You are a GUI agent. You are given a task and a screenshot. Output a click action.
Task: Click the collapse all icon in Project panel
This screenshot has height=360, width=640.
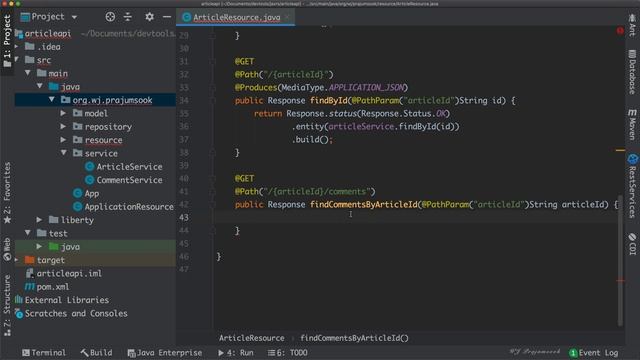click(x=128, y=17)
